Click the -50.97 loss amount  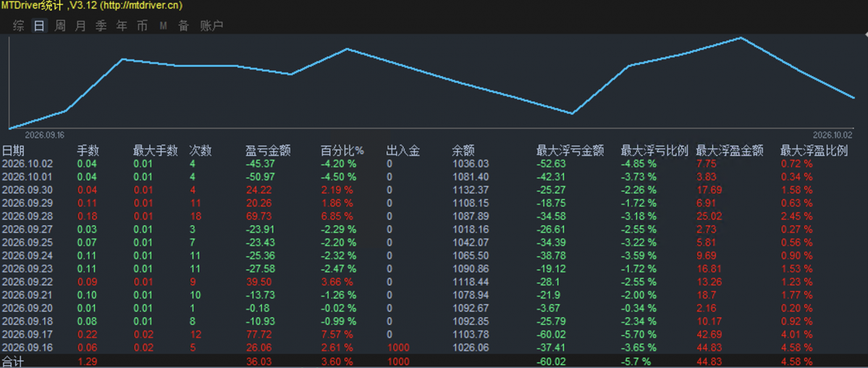(x=258, y=177)
